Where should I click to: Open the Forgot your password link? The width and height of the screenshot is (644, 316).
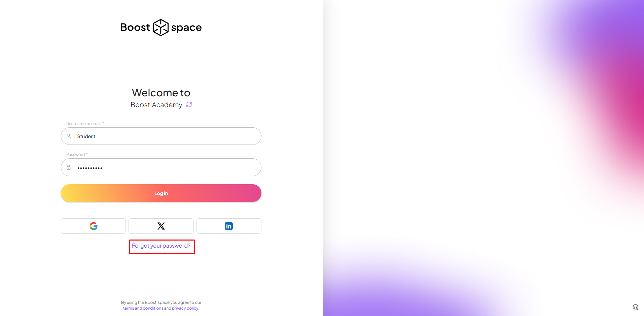pos(161,246)
